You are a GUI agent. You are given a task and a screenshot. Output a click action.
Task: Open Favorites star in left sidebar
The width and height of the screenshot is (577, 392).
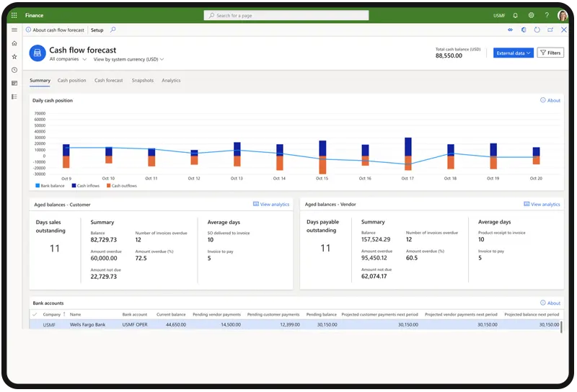click(x=14, y=56)
